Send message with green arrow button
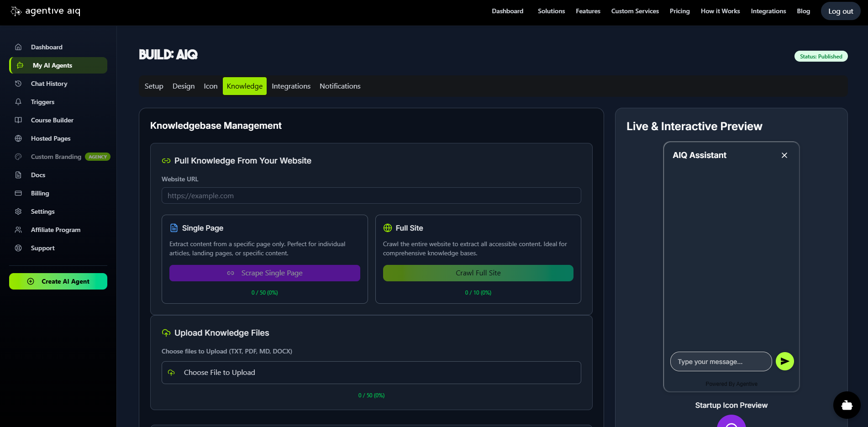 784,361
